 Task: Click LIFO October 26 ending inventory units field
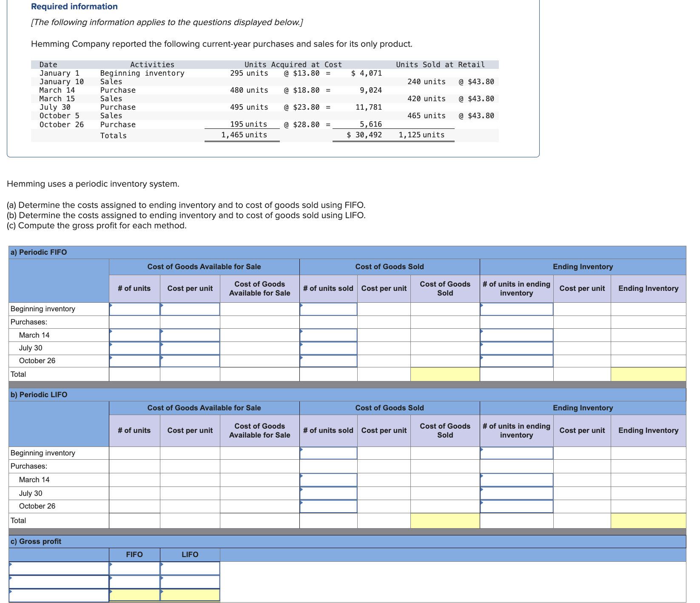pyautogui.click(x=517, y=506)
